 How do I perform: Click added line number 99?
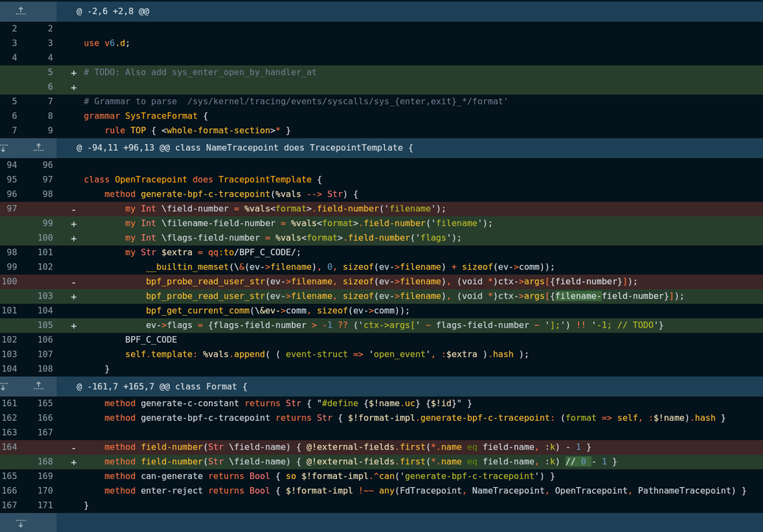[x=47, y=223]
